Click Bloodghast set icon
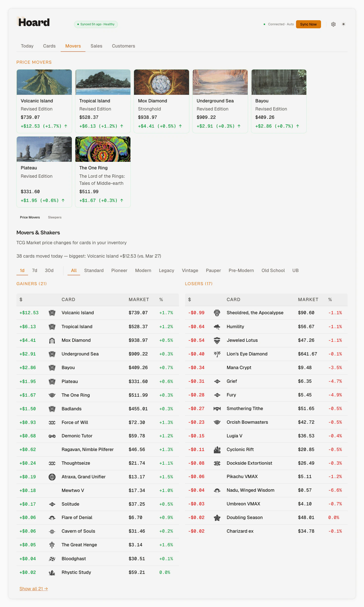The width and height of the screenshot is (364, 607). [x=52, y=559]
